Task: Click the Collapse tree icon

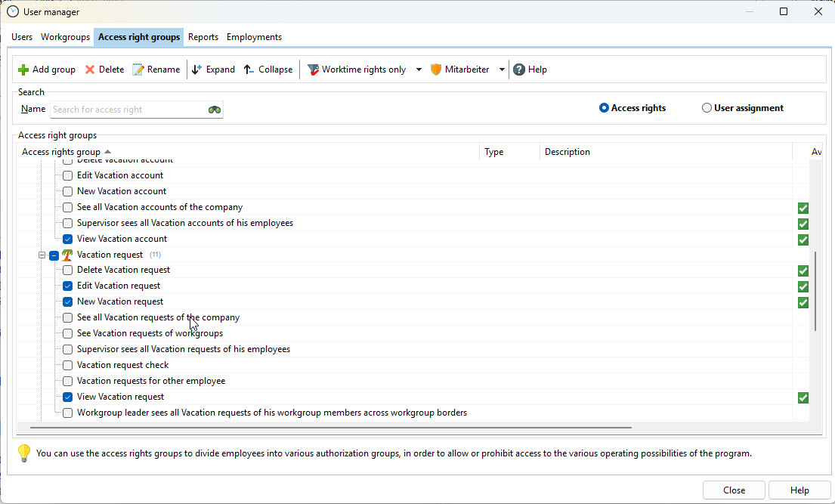Action: point(249,70)
